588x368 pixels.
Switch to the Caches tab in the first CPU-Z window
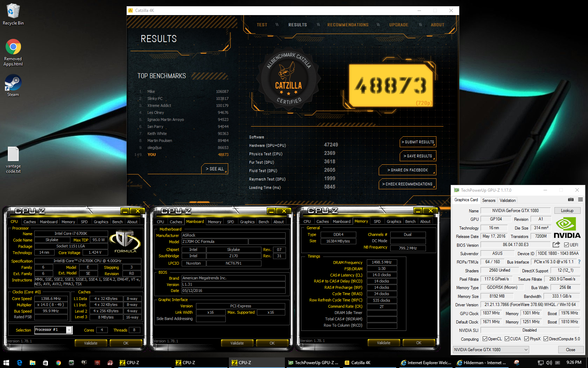[x=30, y=222]
